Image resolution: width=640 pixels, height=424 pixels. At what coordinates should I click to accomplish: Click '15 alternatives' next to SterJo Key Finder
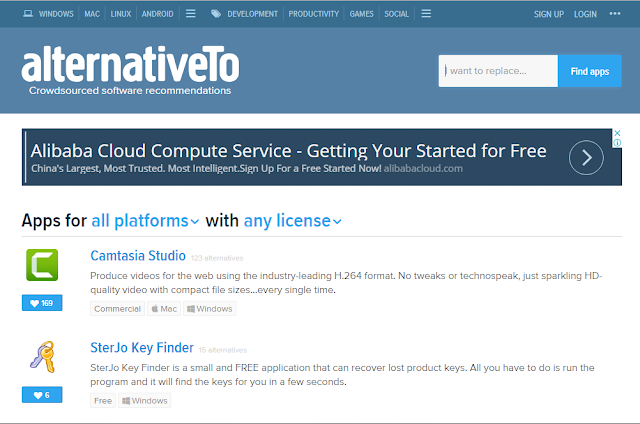click(x=223, y=350)
